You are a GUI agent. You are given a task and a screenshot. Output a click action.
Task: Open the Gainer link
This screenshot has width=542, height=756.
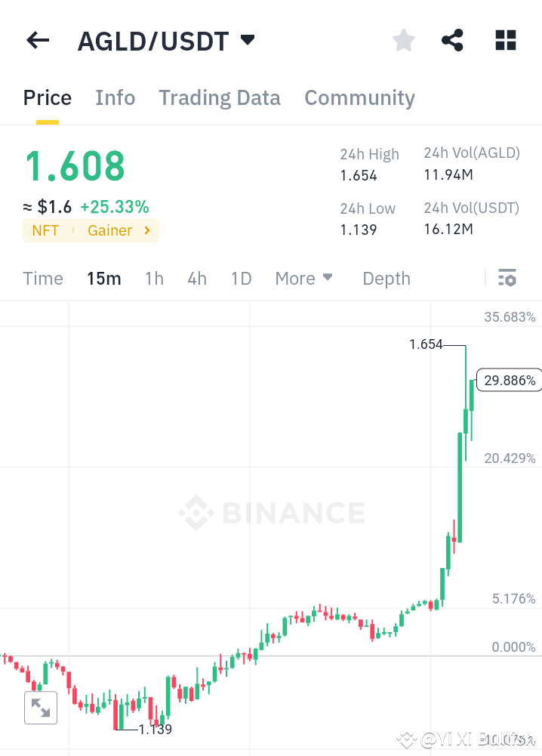[110, 230]
